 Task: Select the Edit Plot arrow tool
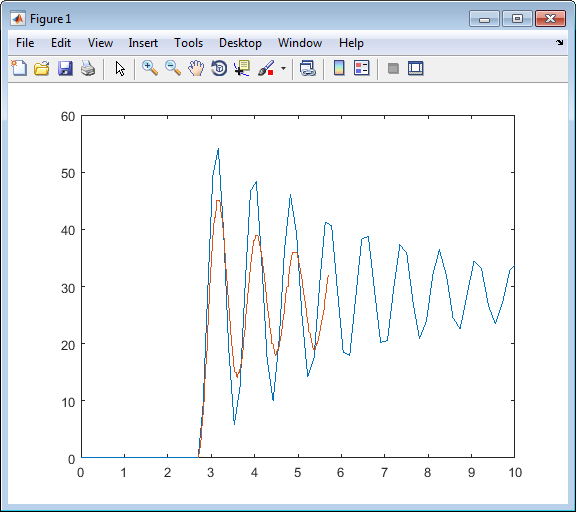coord(120,68)
